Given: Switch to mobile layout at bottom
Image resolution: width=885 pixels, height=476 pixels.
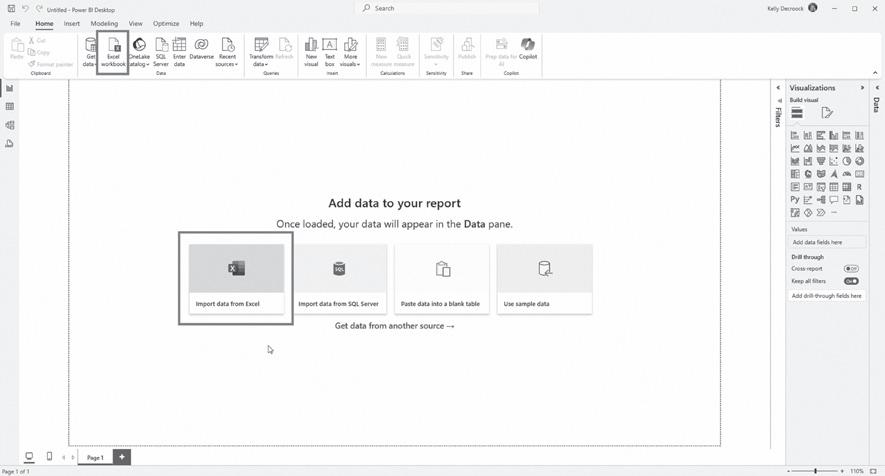Looking at the screenshot, I should pos(49,456).
